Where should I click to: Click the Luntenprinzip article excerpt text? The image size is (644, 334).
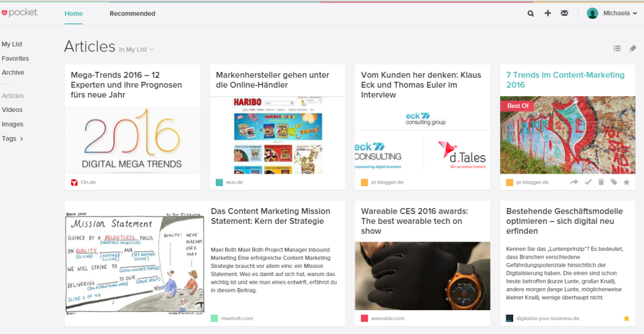pyautogui.click(x=564, y=273)
